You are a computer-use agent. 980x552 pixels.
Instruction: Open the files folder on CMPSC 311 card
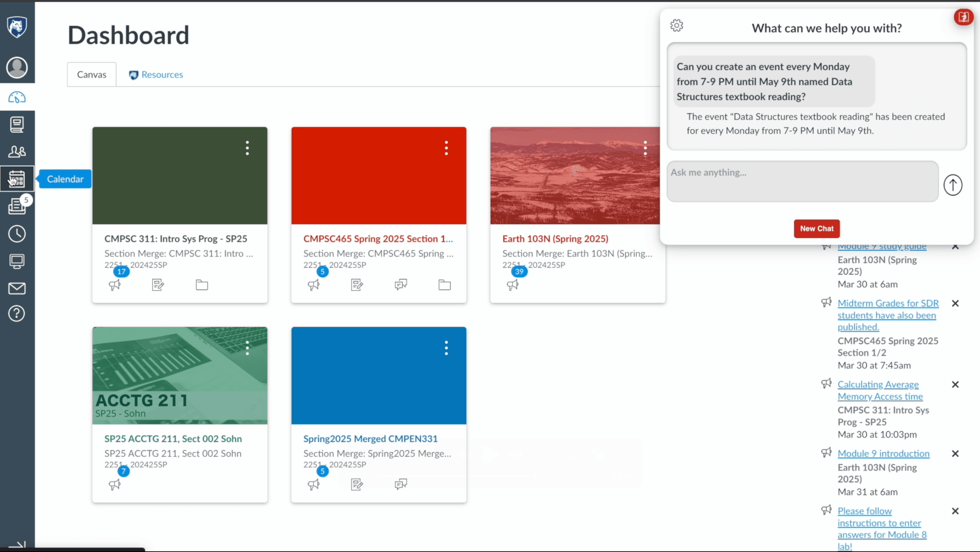click(x=202, y=285)
